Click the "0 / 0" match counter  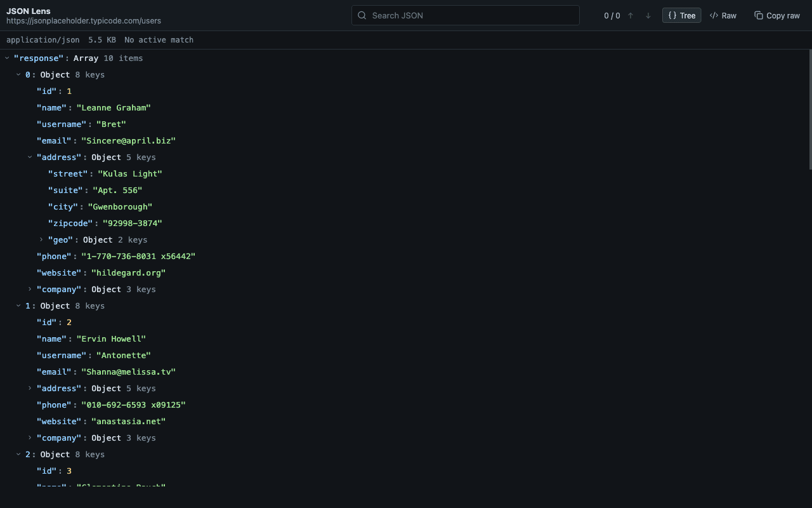click(612, 15)
